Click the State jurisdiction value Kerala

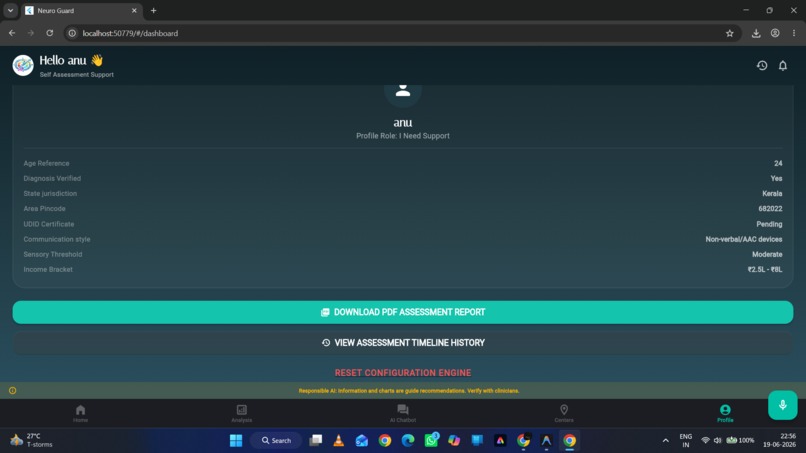[772, 194]
